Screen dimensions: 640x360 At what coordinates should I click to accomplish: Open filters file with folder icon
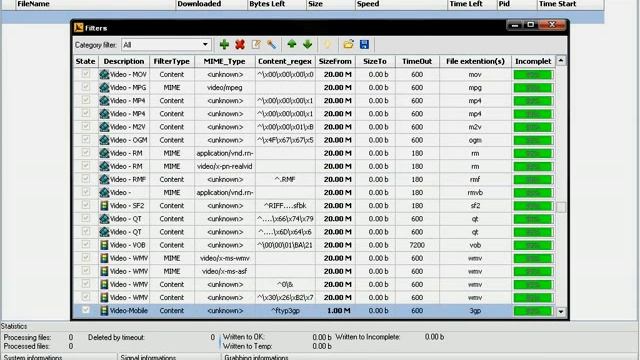[348, 44]
